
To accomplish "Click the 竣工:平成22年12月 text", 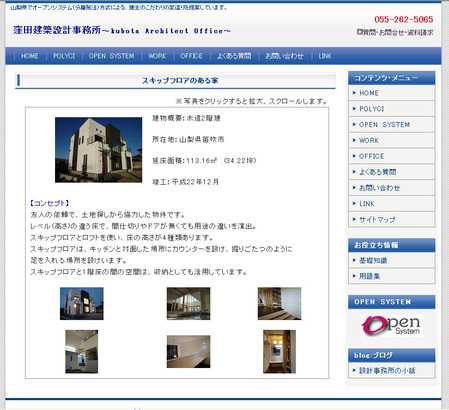I will point(186,182).
